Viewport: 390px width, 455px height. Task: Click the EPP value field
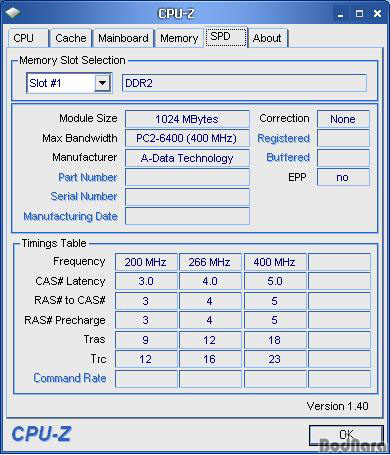[x=343, y=177]
